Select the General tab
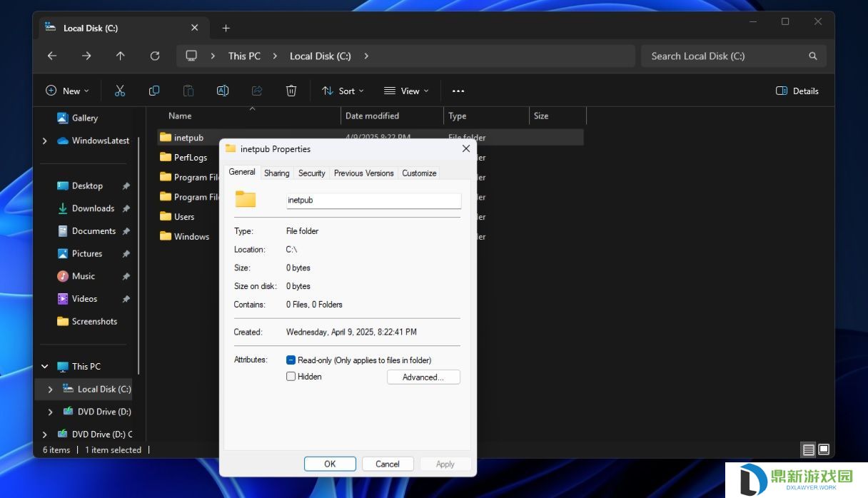This screenshot has height=498, width=868. tap(242, 172)
